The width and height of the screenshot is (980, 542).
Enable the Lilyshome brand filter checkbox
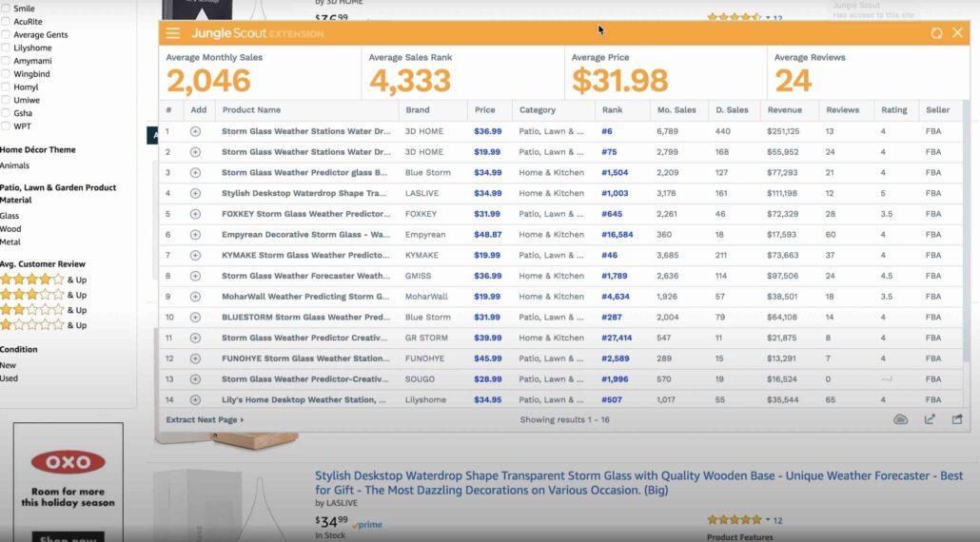click(x=7, y=48)
